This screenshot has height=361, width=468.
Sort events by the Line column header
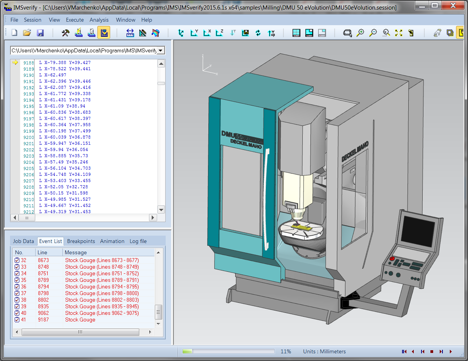click(x=49, y=252)
